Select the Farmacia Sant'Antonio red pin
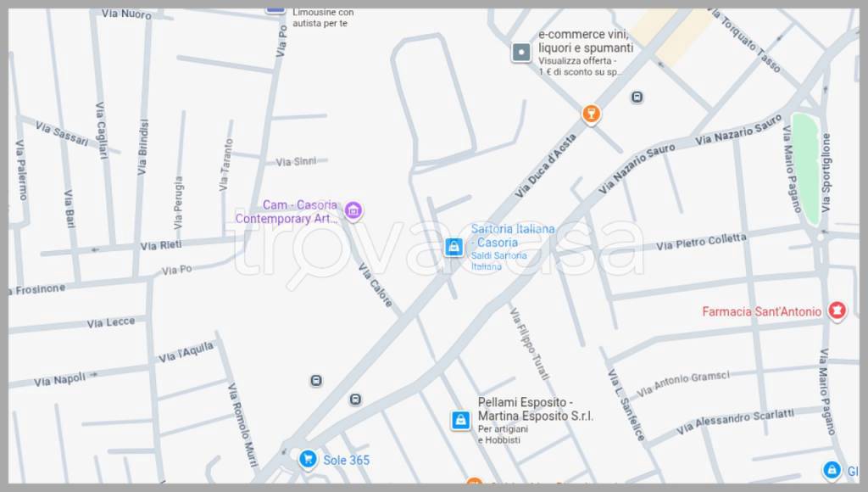This screenshot has width=868, height=492. (837, 310)
